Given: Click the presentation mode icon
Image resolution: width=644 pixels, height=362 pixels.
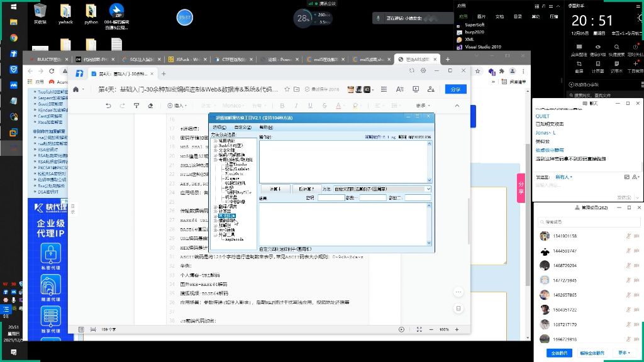Looking at the screenshot, I should click(416, 89).
